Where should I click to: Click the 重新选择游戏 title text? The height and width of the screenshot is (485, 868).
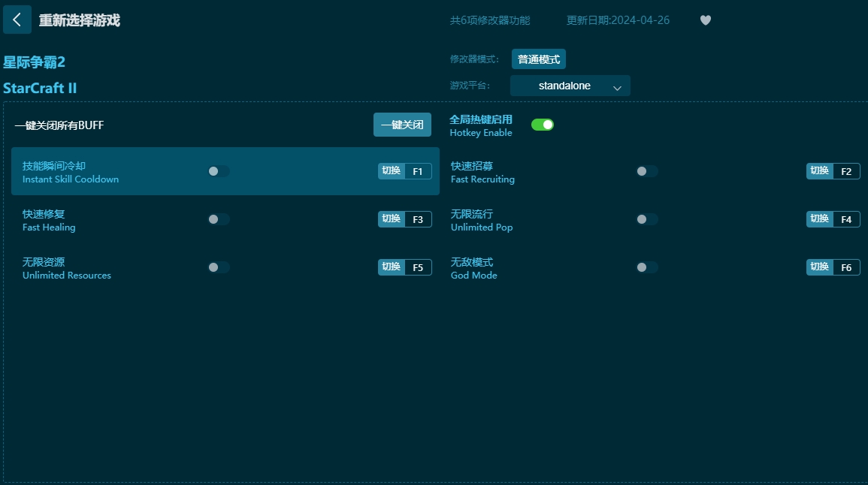[x=79, y=20]
